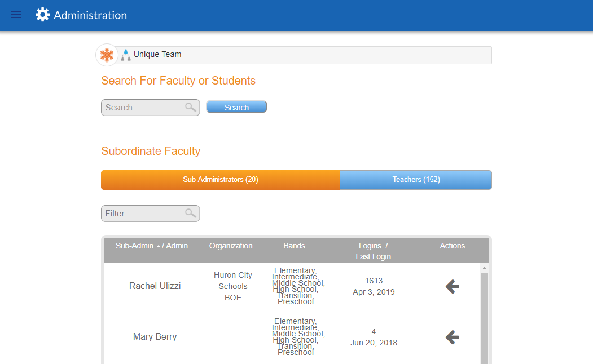Switch to Teachers (152) tab
The image size is (593, 364).
[416, 180]
